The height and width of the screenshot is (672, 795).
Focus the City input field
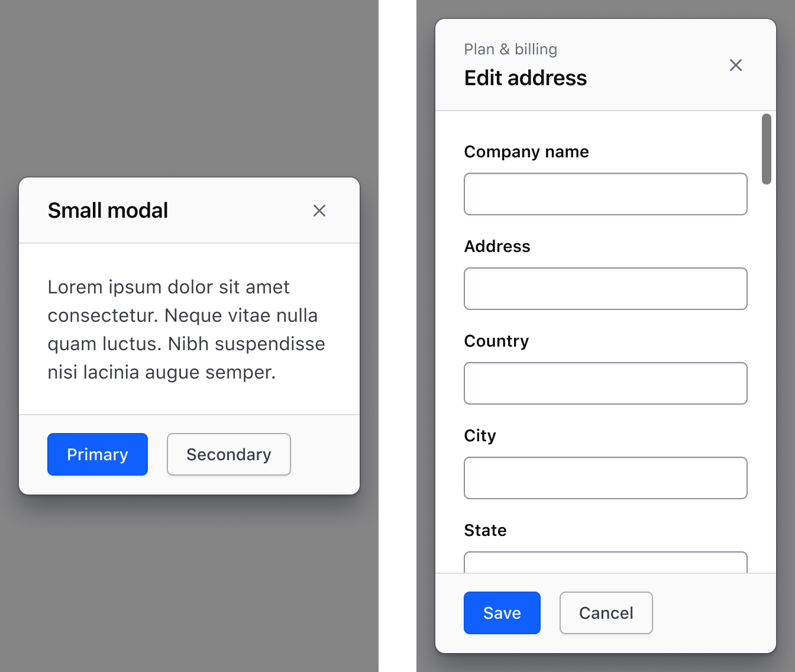pyautogui.click(x=606, y=478)
